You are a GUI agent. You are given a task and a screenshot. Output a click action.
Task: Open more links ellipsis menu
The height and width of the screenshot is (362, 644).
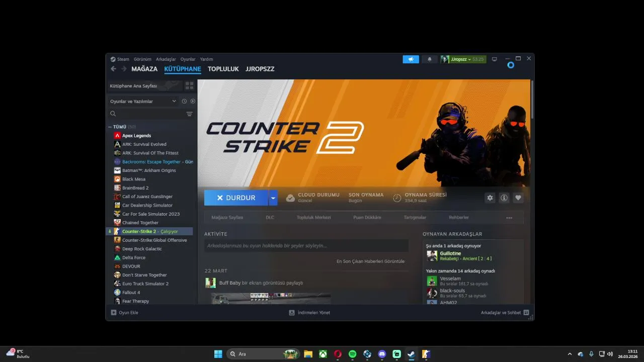[509, 218]
